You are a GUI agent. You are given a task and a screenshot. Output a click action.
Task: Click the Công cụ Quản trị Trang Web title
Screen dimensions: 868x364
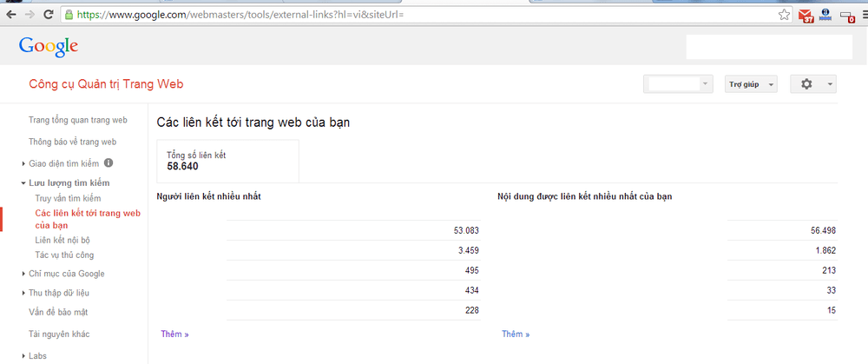[106, 84]
